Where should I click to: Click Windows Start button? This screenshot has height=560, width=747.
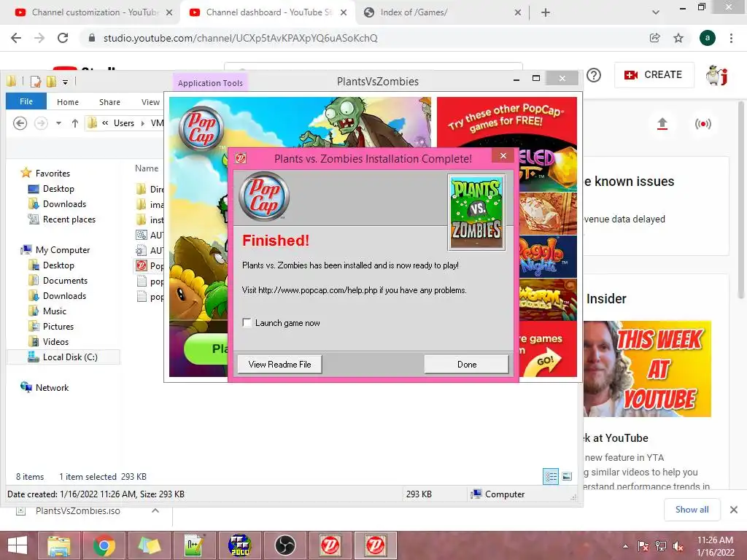18,545
